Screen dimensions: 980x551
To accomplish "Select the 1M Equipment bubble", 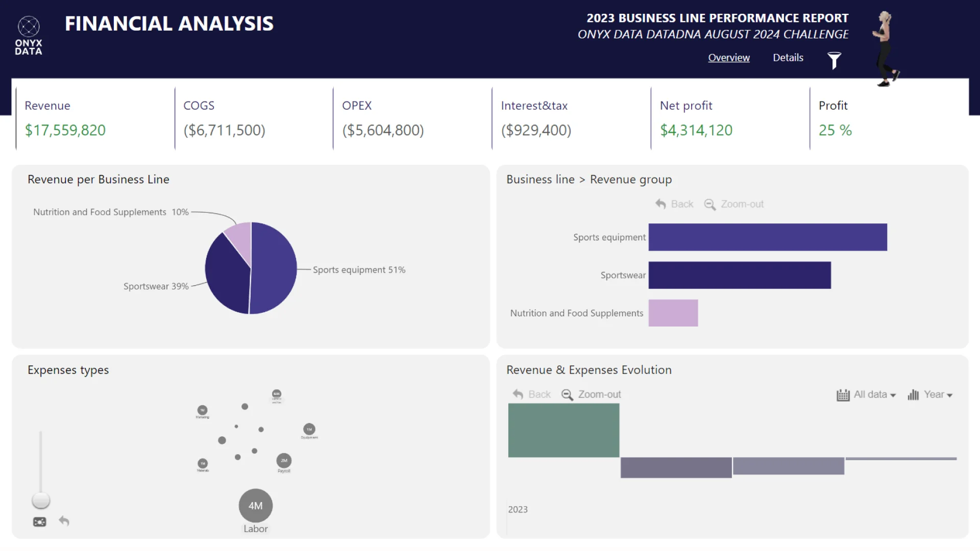I will [309, 429].
